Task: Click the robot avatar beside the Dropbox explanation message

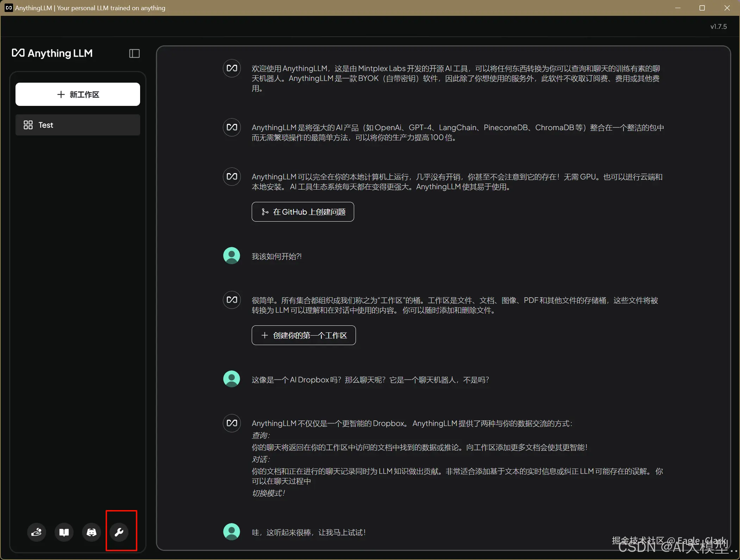Action: click(231, 423)
